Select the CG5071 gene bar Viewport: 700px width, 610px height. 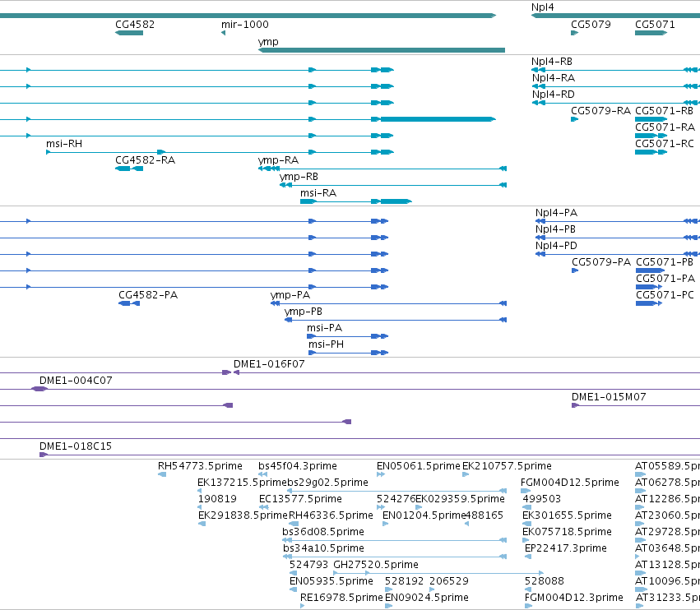651,33
